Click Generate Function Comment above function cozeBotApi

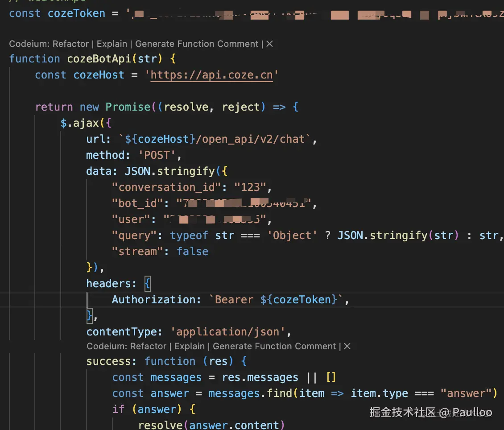click(x=197, y=44)
